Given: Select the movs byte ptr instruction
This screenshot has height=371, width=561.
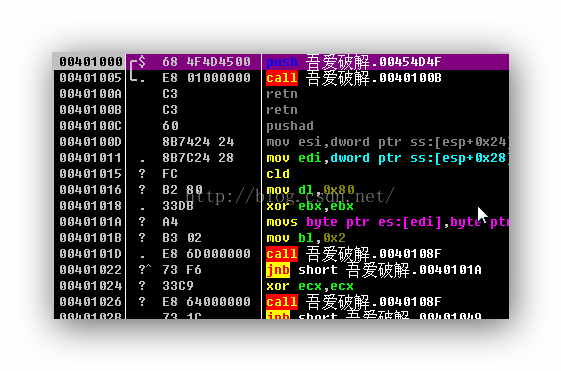Looking at the screenshot, I should click(x=387, y=222).
